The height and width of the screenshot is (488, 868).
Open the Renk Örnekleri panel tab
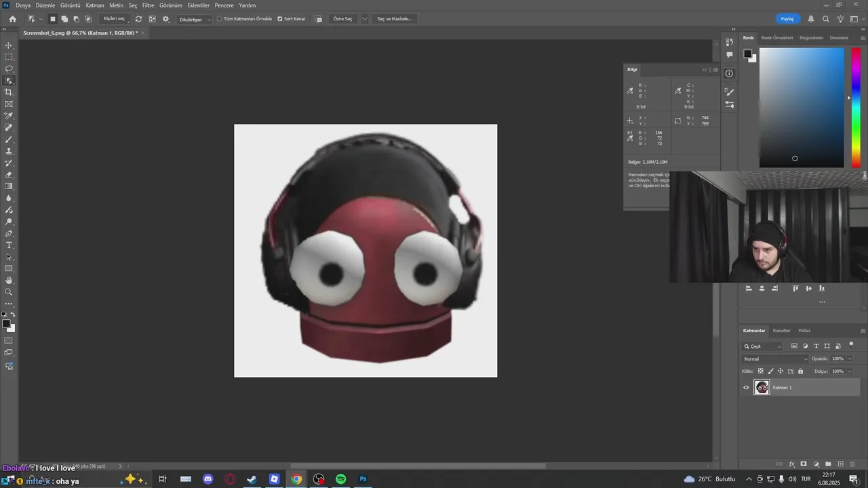pos(776,38)
